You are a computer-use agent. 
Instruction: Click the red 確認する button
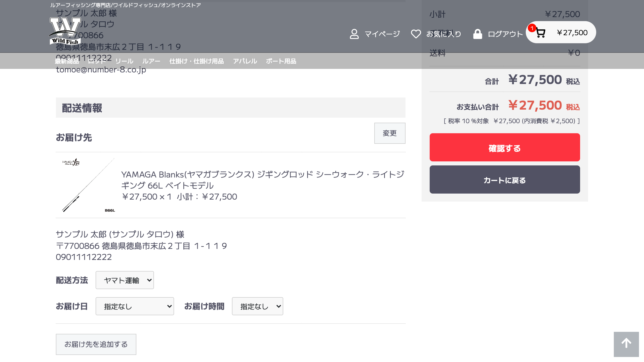tap(505, 147)
